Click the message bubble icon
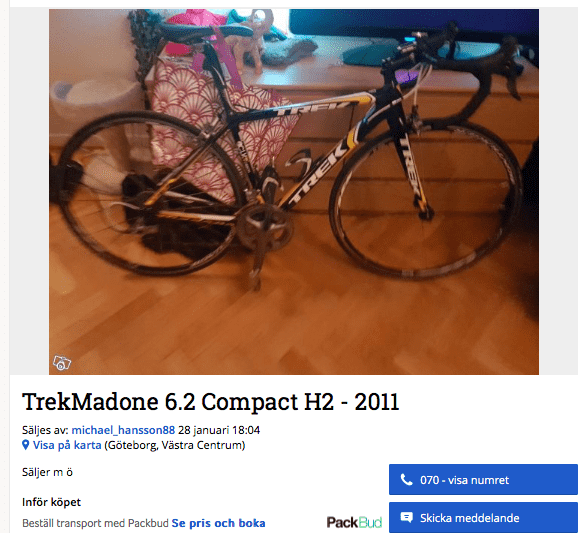This screenshot has height=533, width=584. [406, 517]
